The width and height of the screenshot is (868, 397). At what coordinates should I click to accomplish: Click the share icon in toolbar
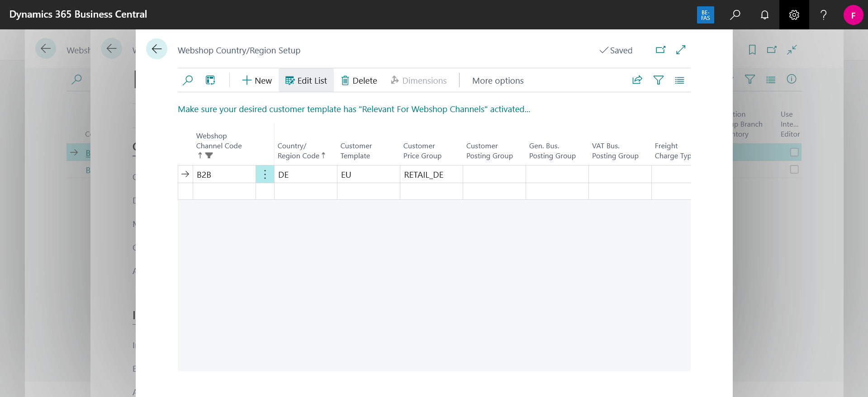pyautogui.click(x=637, y=80)
